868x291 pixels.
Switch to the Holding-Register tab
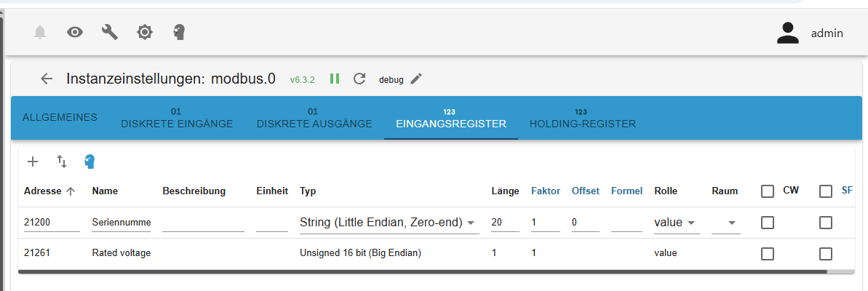pos(582,119)
